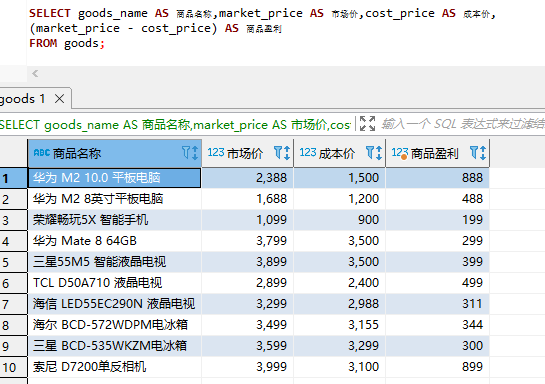Click the expand/maximize panel icon beside SQL text

click(367, 123)
